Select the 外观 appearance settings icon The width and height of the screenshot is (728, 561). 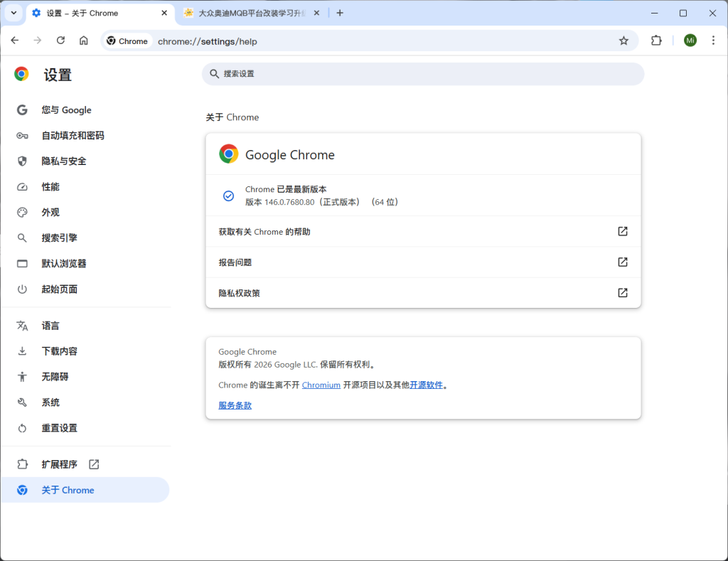tap(23, 212)
